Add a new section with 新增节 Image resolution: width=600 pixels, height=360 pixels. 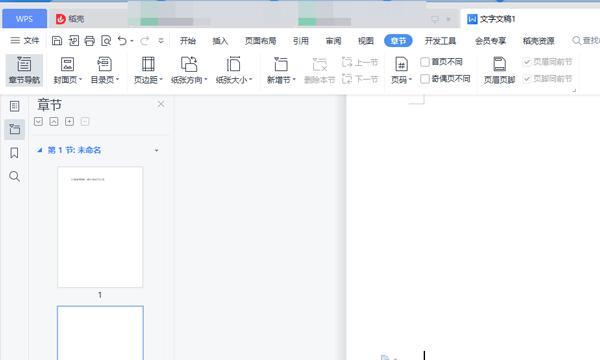pyautogui.click(x=281, y=70)
